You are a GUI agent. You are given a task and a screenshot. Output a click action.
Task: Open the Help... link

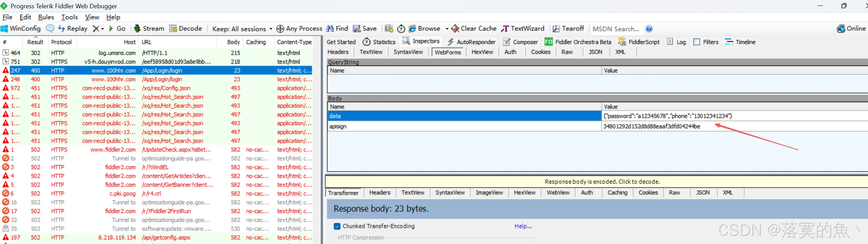point(523,226)
